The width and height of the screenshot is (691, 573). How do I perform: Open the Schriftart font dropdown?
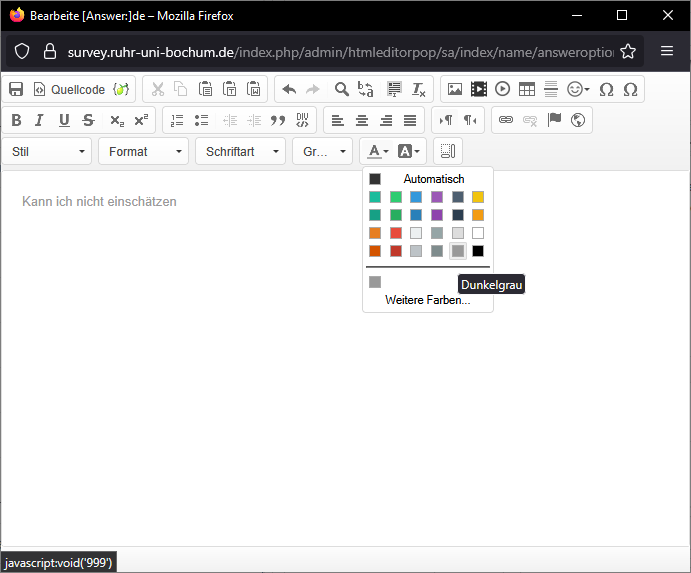click(241, 151)
